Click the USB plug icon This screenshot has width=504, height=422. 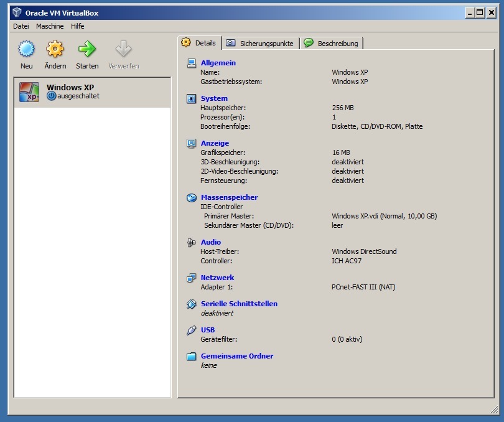click(x=191, y=331)
